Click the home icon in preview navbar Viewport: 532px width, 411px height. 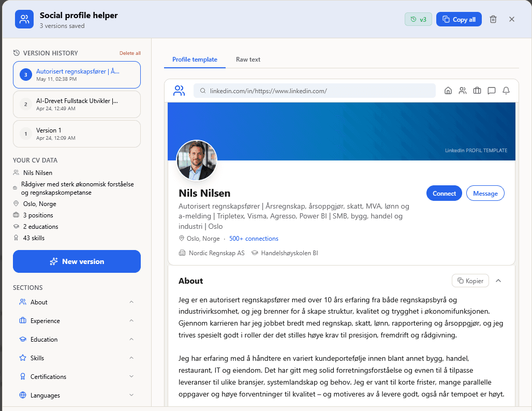click(x=448, y=91)
